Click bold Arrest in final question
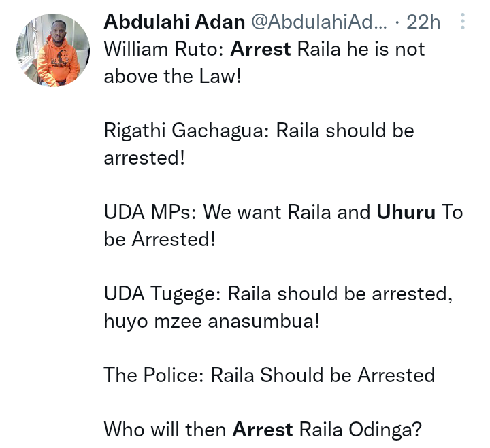The height and width of the screenshot is (448, 490). 263,429
